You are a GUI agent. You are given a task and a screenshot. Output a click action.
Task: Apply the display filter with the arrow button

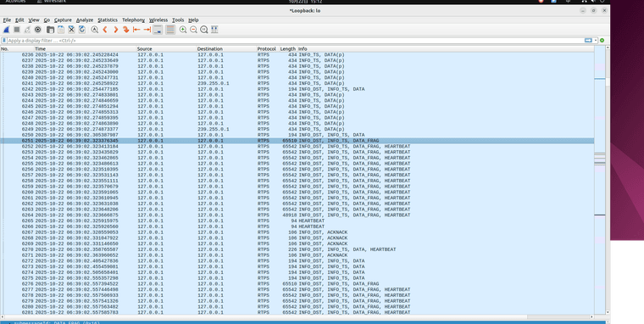click(x=588, y=41)
